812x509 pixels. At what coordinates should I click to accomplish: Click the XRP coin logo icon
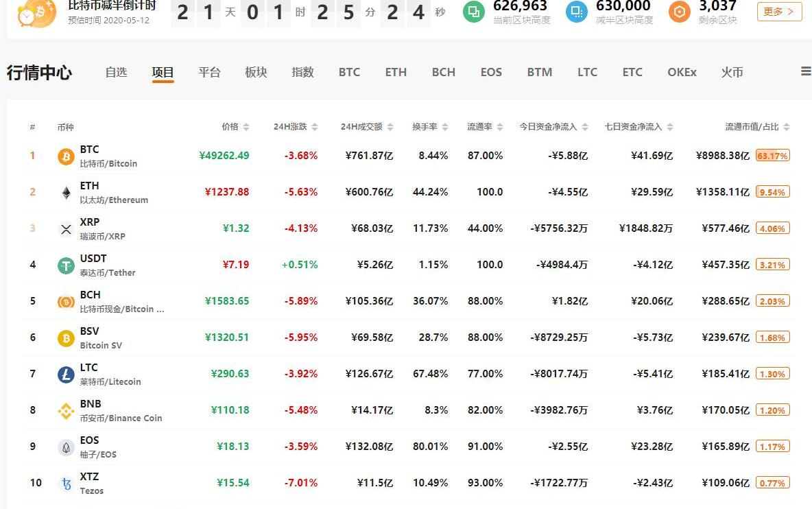coord(66,229)
